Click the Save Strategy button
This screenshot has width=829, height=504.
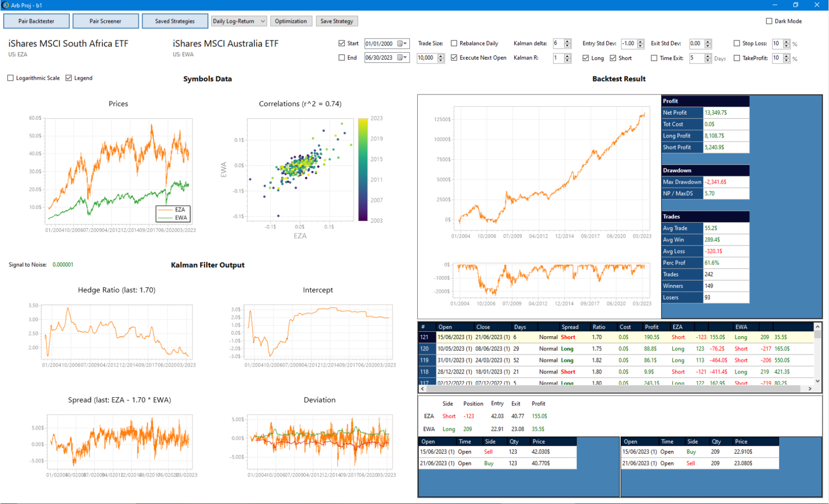click(337, 21)
